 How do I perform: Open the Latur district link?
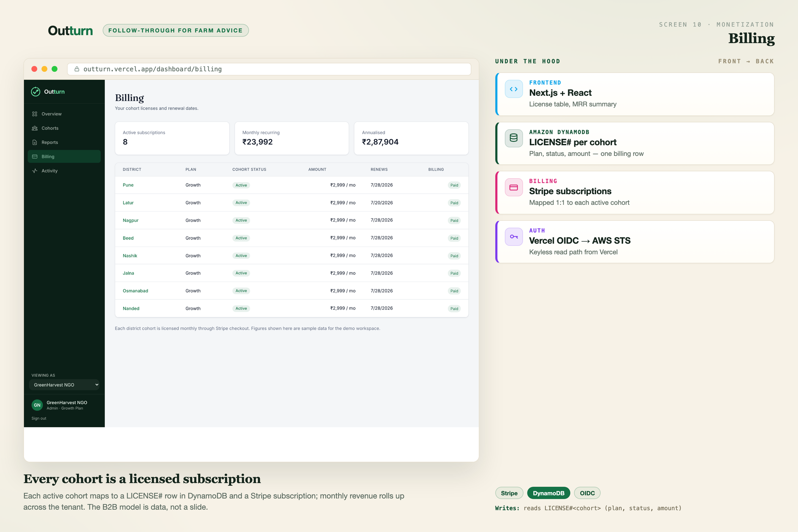[x=128, y=203]
